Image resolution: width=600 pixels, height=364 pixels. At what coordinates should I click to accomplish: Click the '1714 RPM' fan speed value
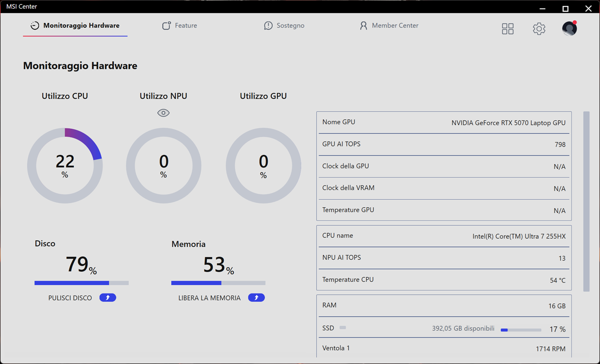(551, 349)
